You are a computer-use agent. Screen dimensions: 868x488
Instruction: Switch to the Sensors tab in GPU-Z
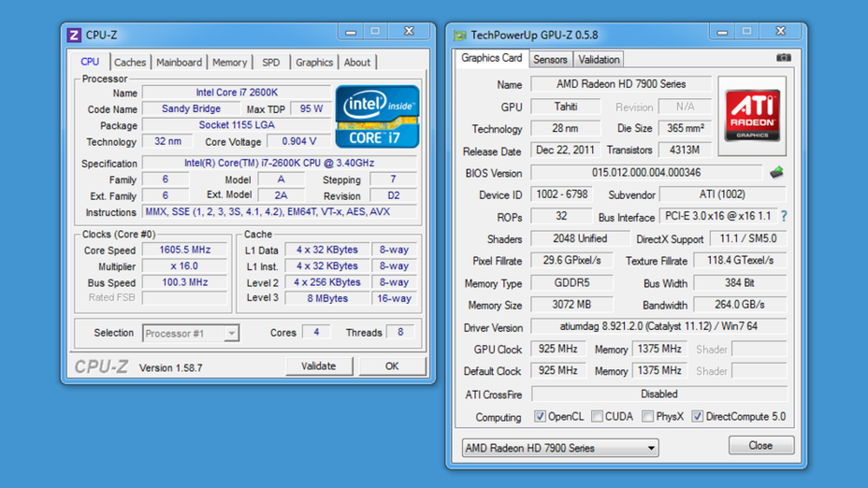550,59
